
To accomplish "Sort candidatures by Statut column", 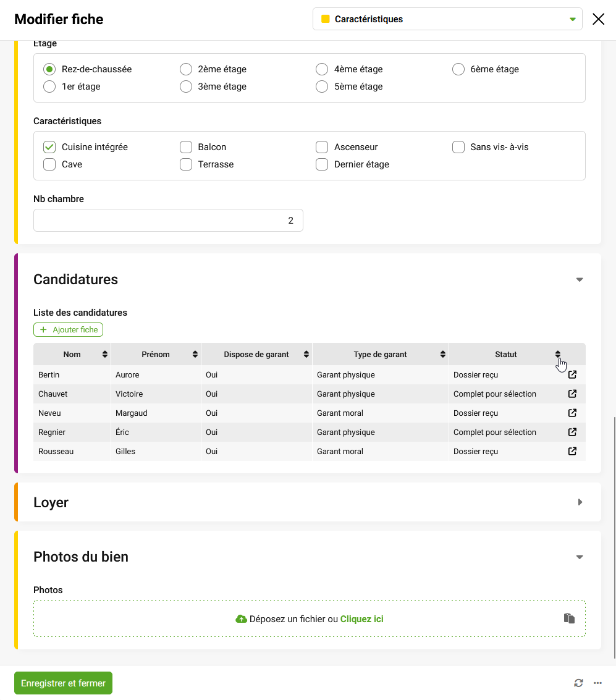I will tap(558, 354).
